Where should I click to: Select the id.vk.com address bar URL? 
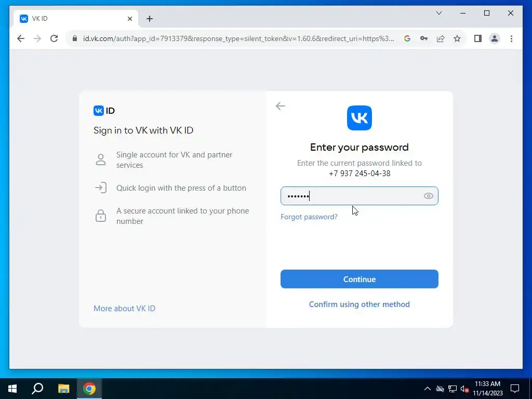238,38
